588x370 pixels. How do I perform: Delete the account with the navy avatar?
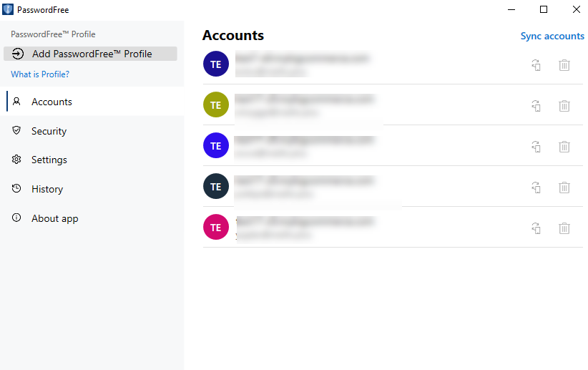pyautogui.click(x=564, y=65)
